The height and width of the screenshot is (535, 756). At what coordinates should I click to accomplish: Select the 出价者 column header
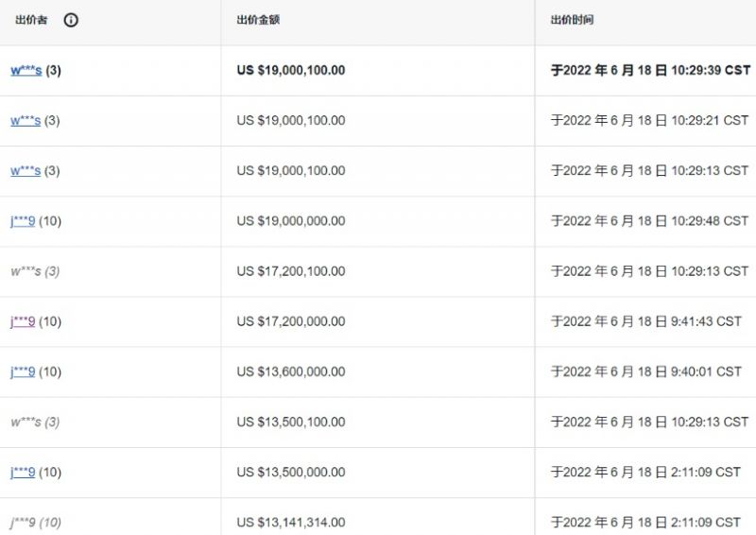tap(31, 20)
